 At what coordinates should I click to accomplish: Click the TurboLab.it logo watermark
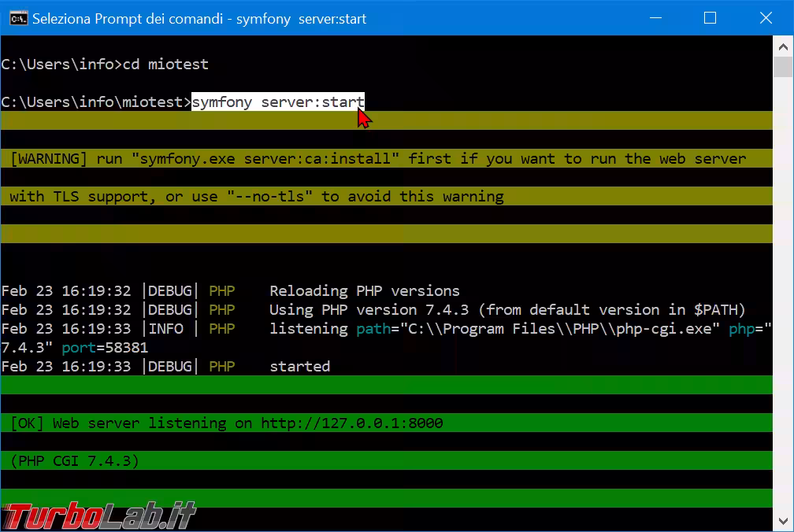click(x=99, y=515)
